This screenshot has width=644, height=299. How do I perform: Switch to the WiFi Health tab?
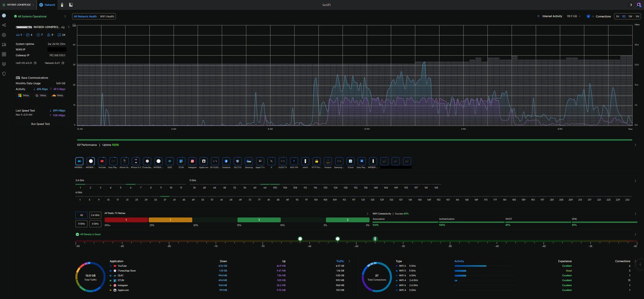(107, 16)
